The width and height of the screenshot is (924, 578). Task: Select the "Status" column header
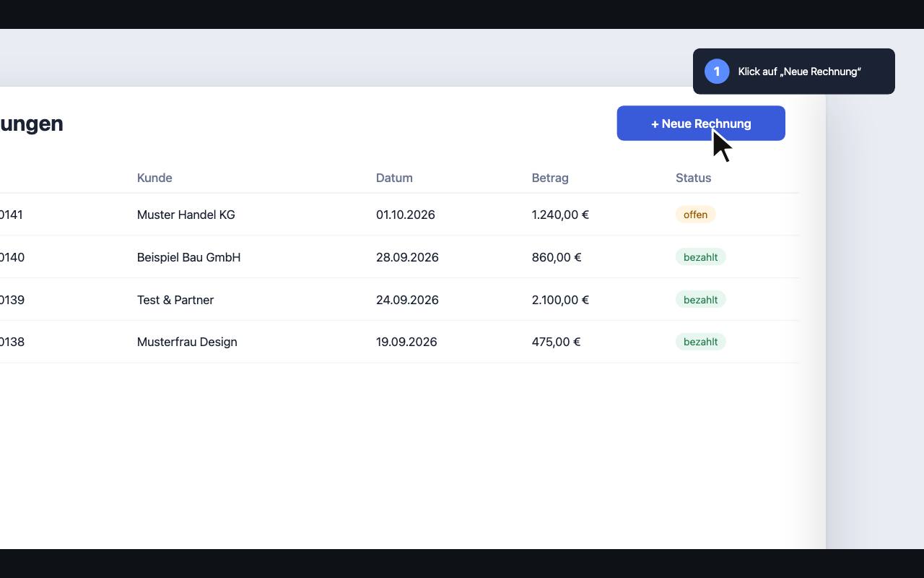coord(693,178)
